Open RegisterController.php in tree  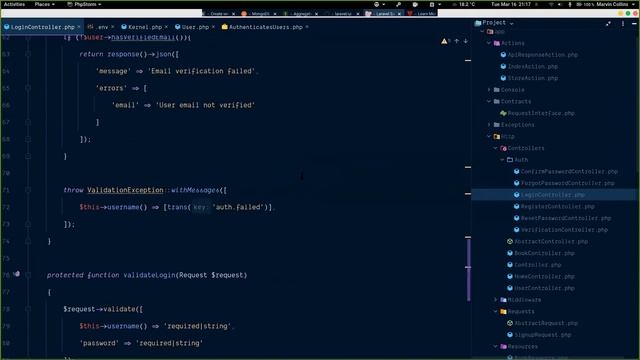[554, 207]
